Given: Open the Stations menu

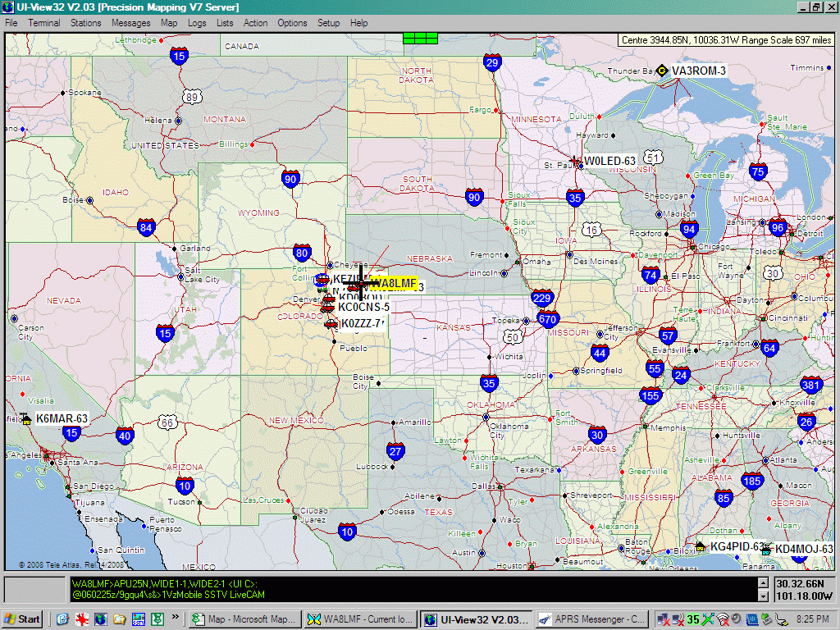Looking at the screenshot, I should pyautogui.click(x=85, y=23).
